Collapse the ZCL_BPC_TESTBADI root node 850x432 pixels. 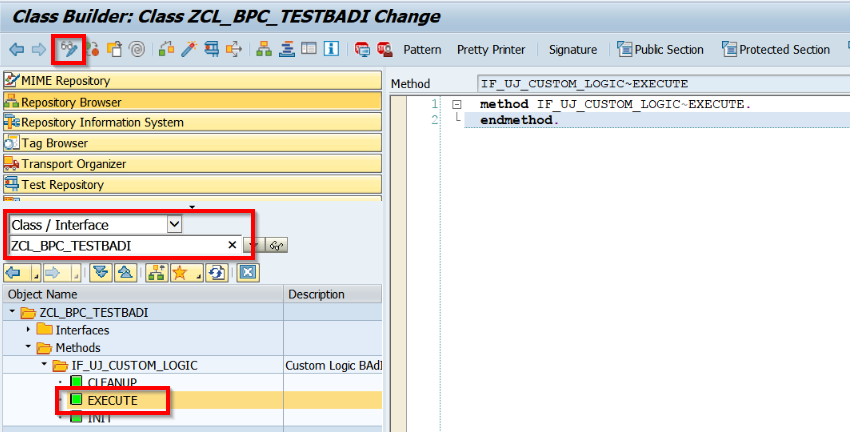coord(12,312)
